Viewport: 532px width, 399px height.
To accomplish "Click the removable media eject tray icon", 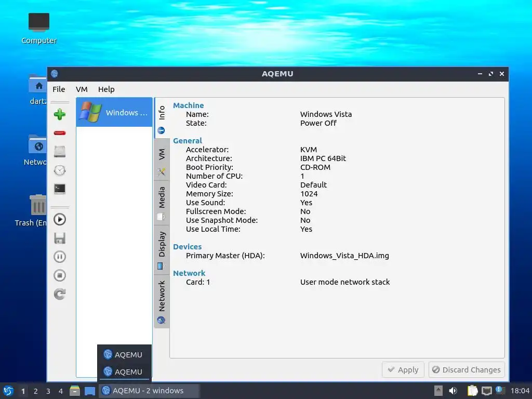I will coord(438,391).
